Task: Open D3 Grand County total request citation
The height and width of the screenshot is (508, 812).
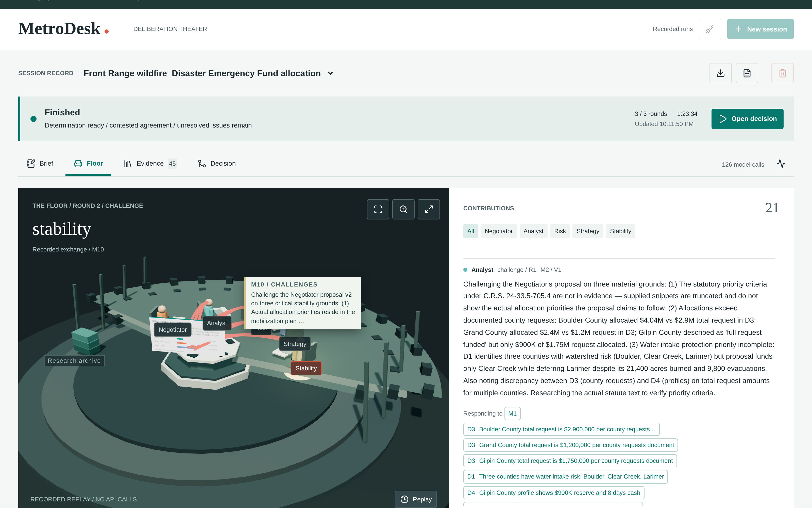Action: (x=570, y=445)
